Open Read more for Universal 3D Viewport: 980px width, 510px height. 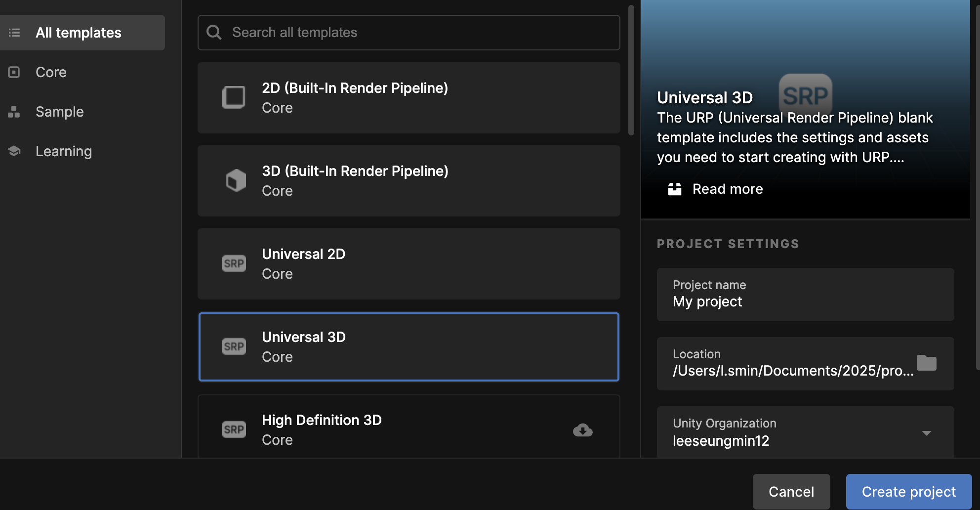click(x=728, y=189)
